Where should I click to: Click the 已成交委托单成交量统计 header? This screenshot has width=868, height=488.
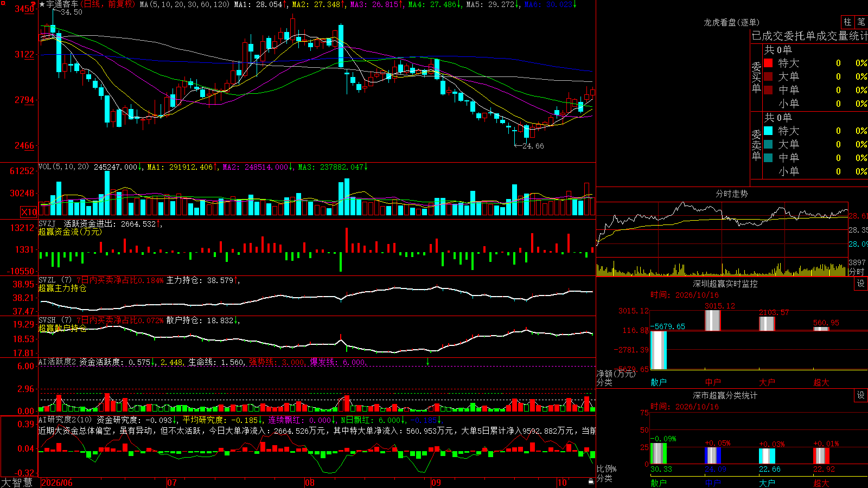(x=809, y=36)
